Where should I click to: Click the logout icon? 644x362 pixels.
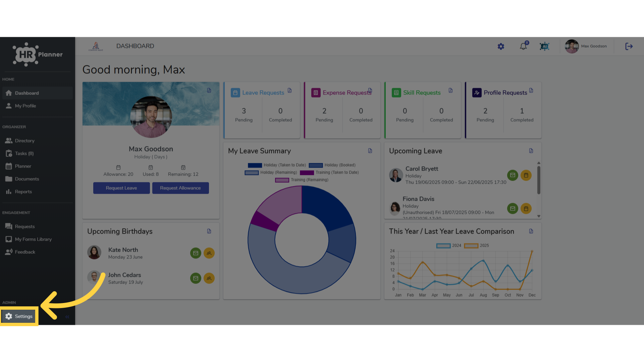point(629,46)
